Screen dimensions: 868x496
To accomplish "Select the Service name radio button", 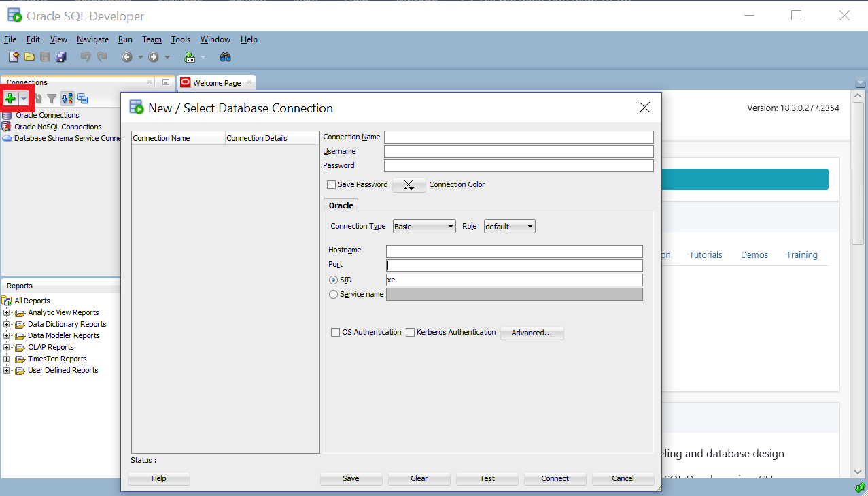I will click(x=333, y=295).
